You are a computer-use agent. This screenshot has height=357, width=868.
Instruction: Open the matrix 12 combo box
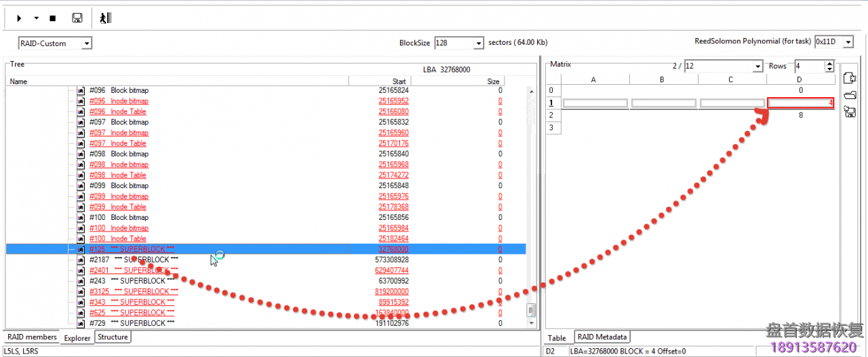[758, 67]
